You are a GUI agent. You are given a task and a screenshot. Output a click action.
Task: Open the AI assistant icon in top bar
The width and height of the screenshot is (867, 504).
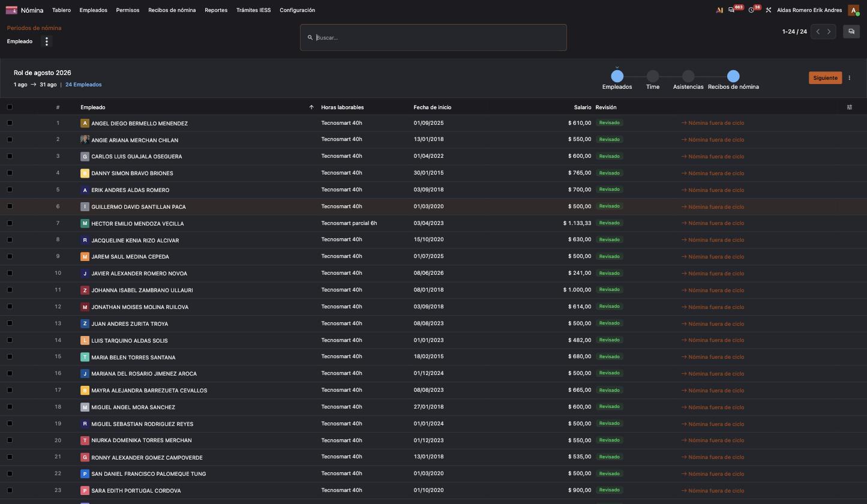pyautogui.click(x=719, y=10)
